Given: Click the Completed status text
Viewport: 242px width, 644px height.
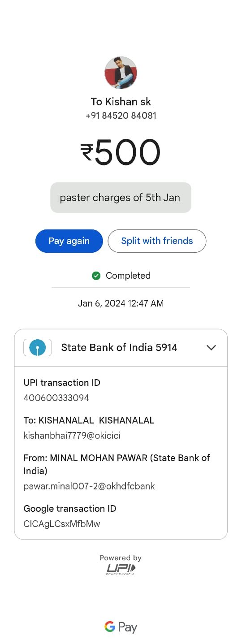Looking at the screenshot, I should pyautogui.click(x=128, y=276).
